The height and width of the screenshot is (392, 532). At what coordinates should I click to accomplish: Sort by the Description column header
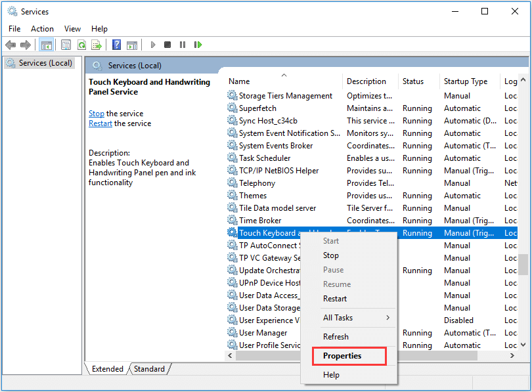tap(370, 81)
